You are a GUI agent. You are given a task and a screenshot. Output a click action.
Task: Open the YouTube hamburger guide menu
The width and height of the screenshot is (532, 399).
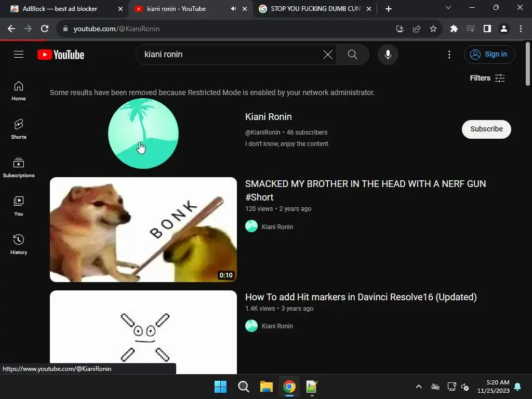click(19, 54)
